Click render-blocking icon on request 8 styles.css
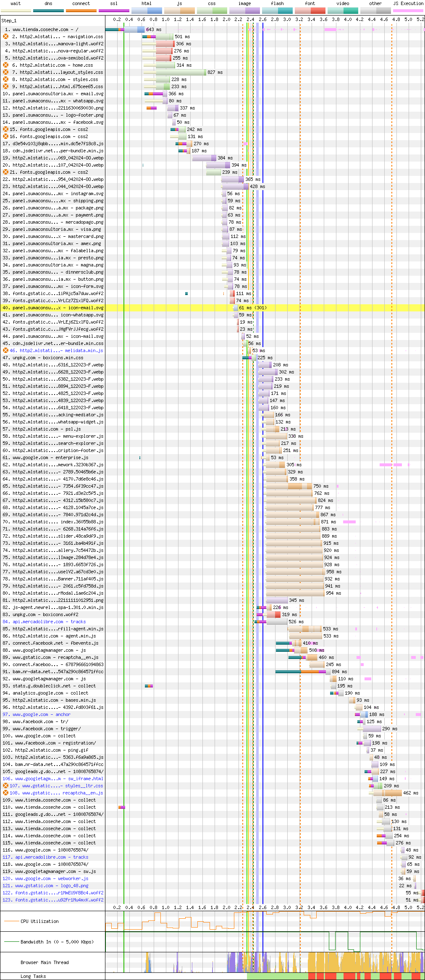Image resolution: width=425 pixels, height=980 pixels. tap(6, 79)
